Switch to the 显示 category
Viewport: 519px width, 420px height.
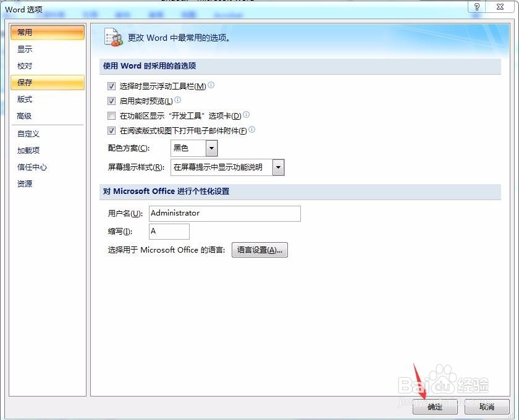click(x=48, y=49)
